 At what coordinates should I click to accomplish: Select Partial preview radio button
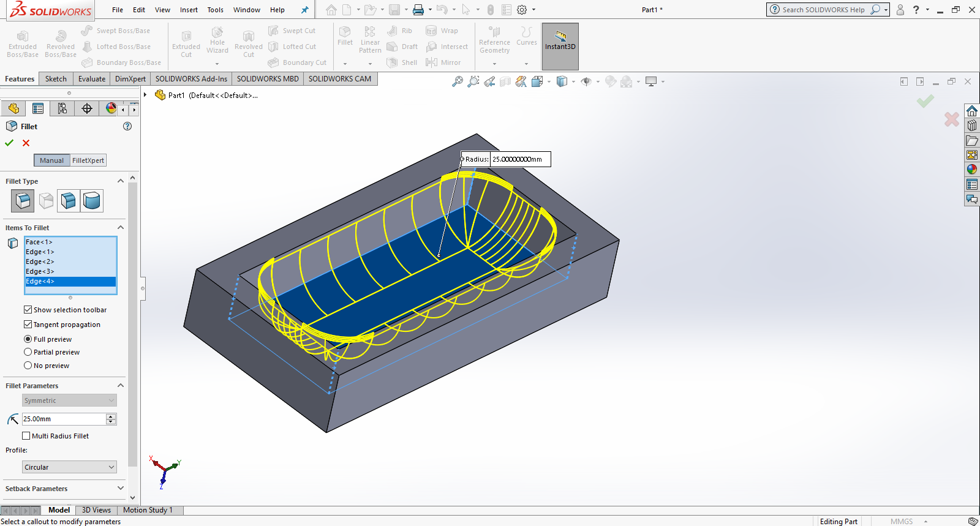click(28, 352)
